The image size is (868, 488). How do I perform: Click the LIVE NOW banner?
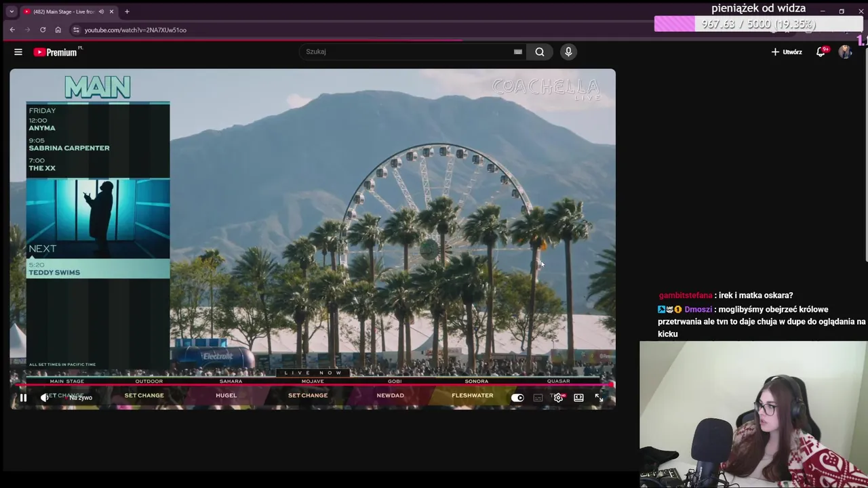pyautogui.click(x=313, y=373)
